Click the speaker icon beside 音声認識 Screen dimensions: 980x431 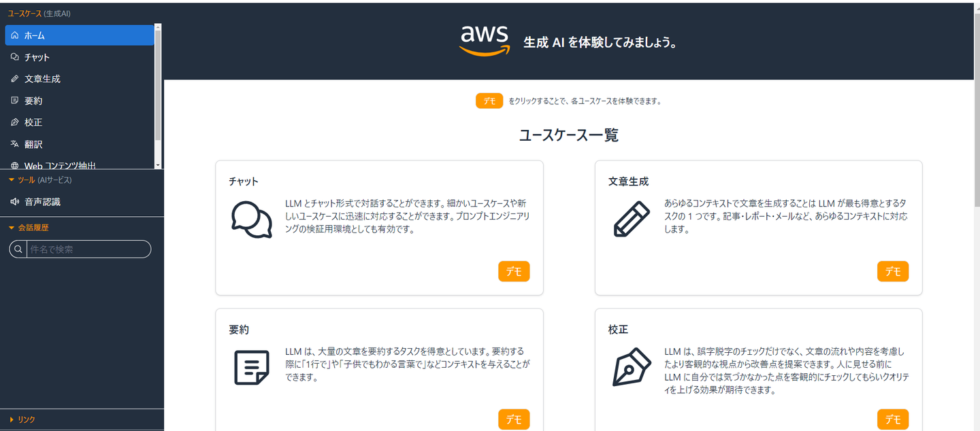coord(15,202)
